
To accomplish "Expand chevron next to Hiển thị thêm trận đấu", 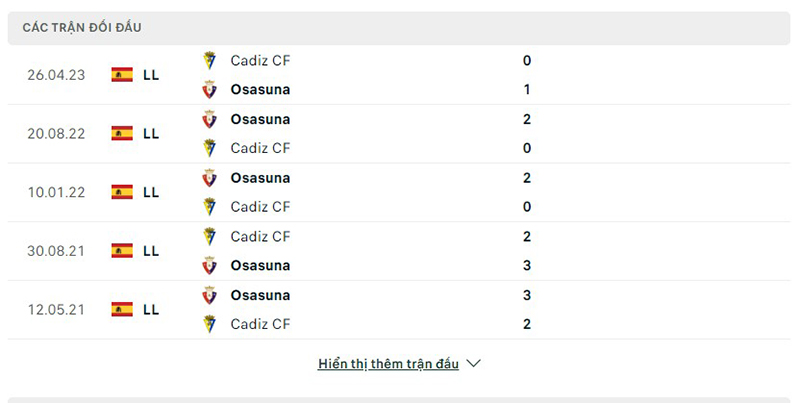I will point(474,364).
